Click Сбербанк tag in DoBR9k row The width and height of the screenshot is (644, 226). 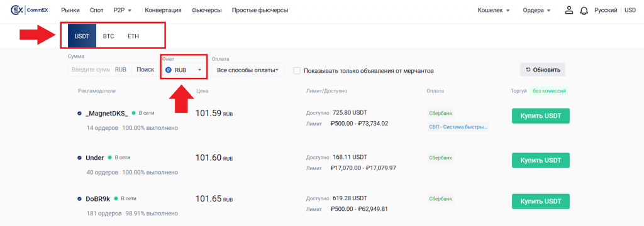440,199
